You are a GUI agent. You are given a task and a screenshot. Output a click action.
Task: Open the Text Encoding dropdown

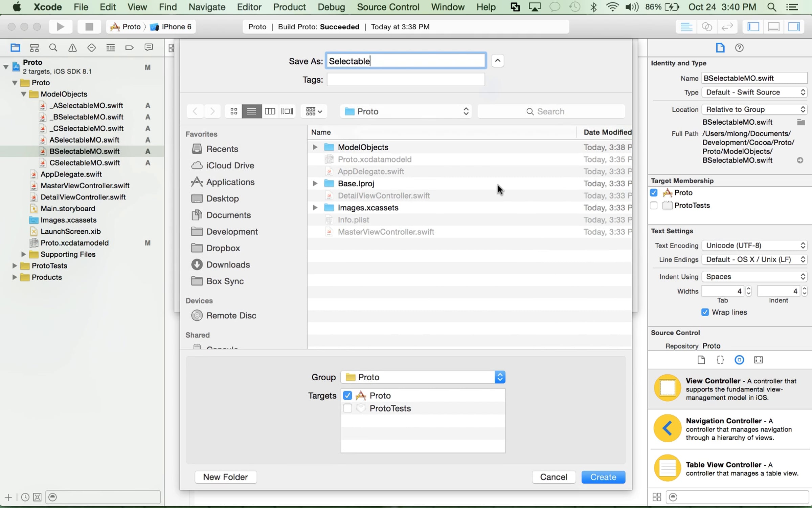[754, 246]
